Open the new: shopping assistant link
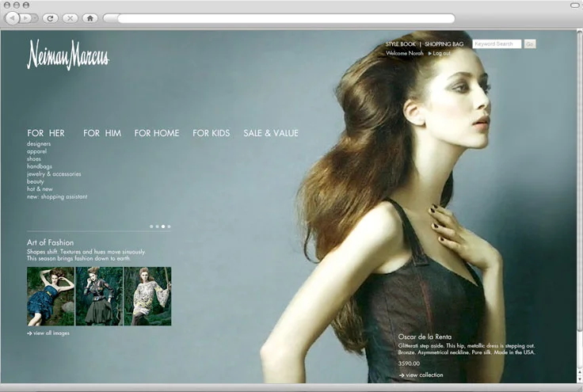Screen dimensions: 583x392 [x=57, y=196]
